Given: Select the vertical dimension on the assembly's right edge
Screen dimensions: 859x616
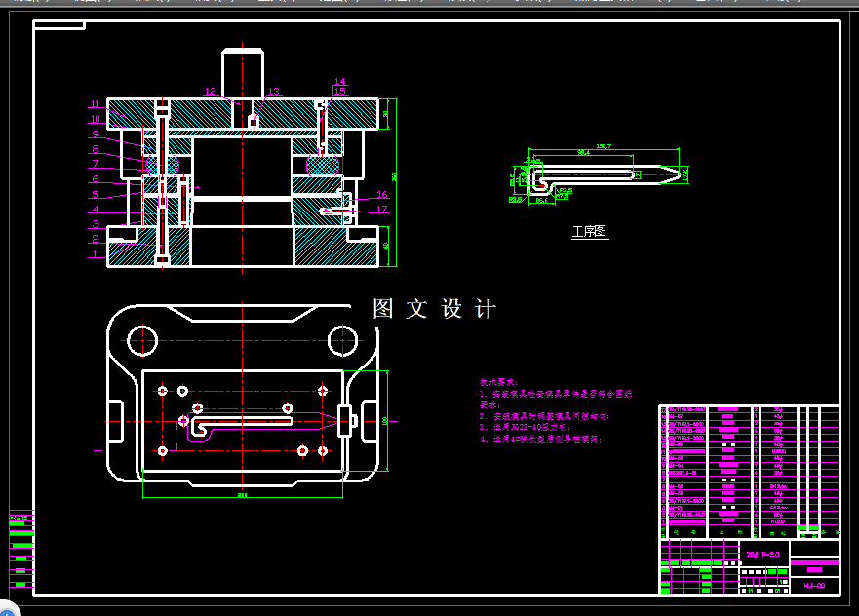Looking at the screenshot, I should pos(394,175).
